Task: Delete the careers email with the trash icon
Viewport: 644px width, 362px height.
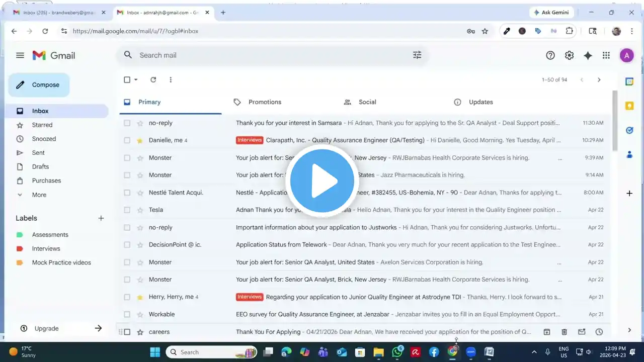Action: [564, 332]
